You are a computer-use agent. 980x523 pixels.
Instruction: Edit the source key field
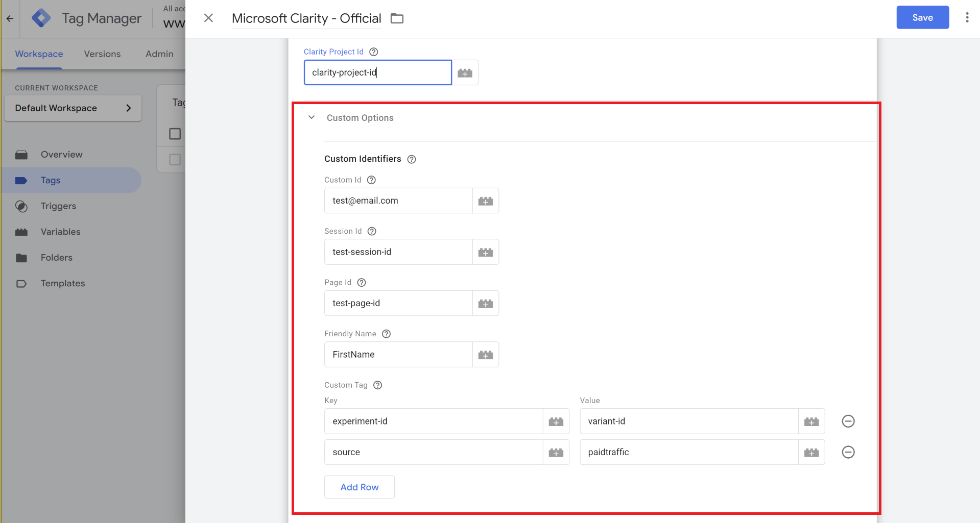[434, 452]
